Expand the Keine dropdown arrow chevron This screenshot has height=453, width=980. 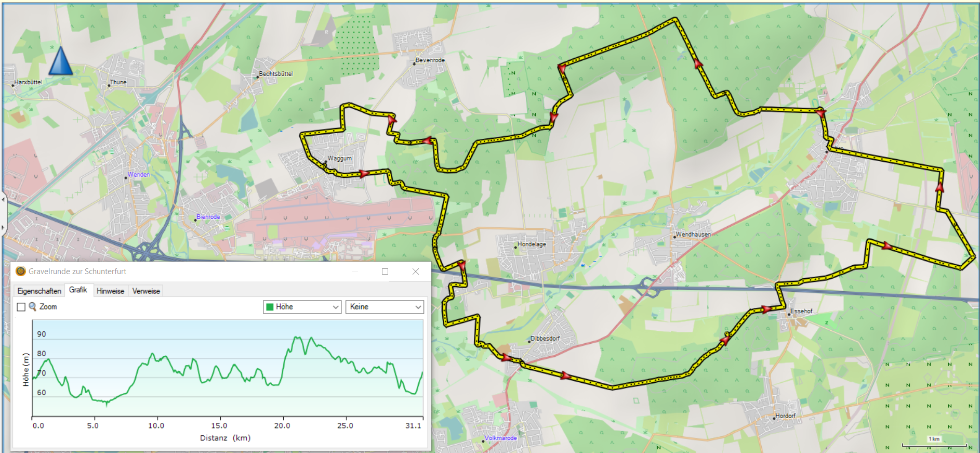tap(418, 307)
